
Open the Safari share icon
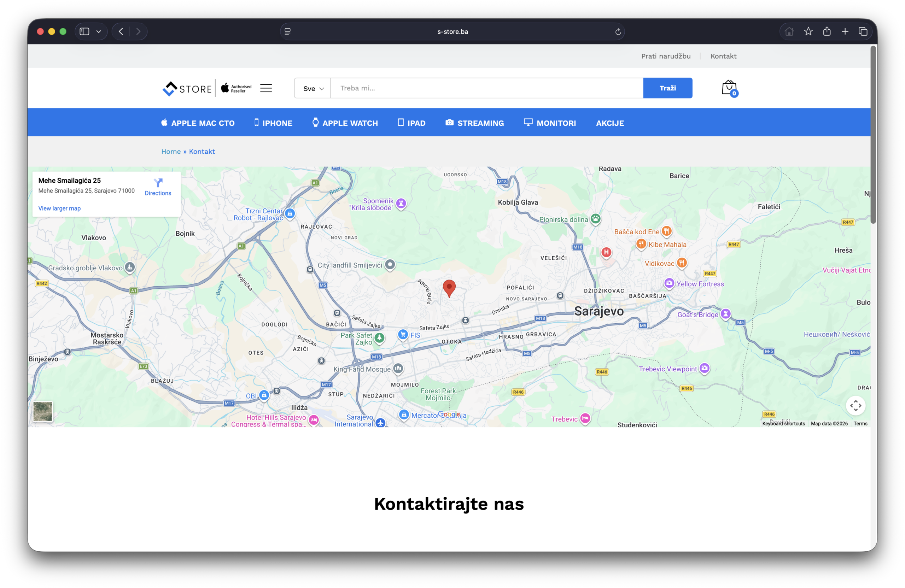[x=827, y=31]
